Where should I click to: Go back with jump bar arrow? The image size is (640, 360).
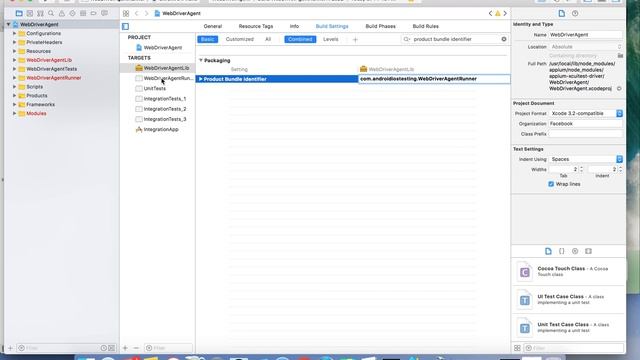pos(137,13)
